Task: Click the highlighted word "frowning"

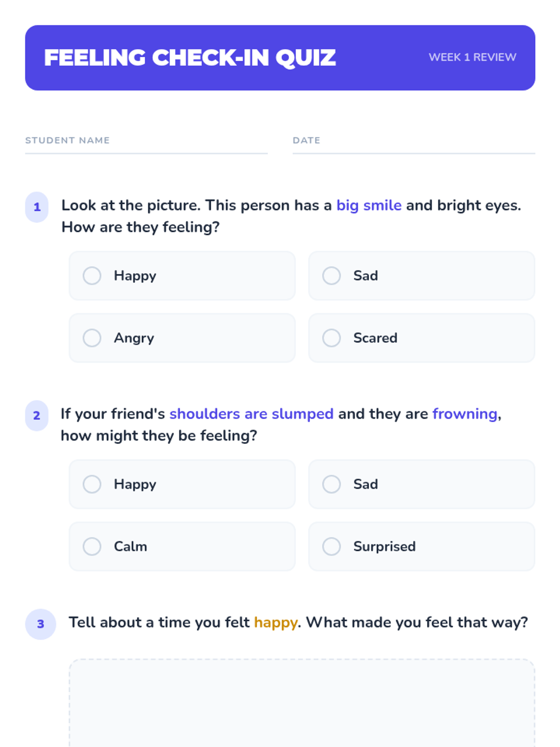Action: (465, 414)
